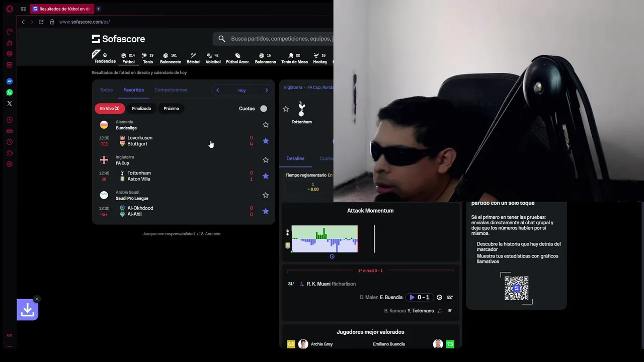
Task: Open X (Twitter) in the Opera sidebar
Action: coord(9,104)
